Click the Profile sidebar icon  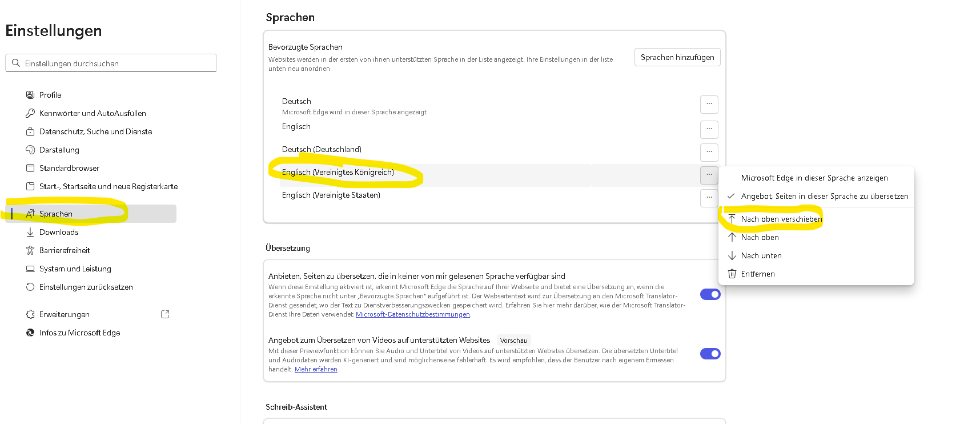tap(30, 95)
